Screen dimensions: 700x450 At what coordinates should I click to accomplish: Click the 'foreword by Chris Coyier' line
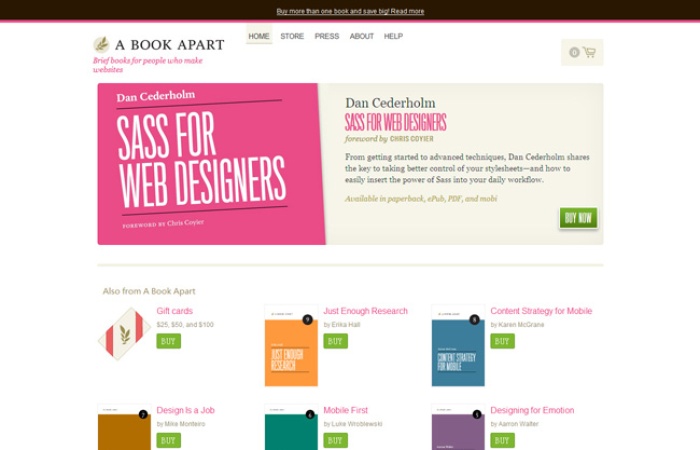(389, 139)
